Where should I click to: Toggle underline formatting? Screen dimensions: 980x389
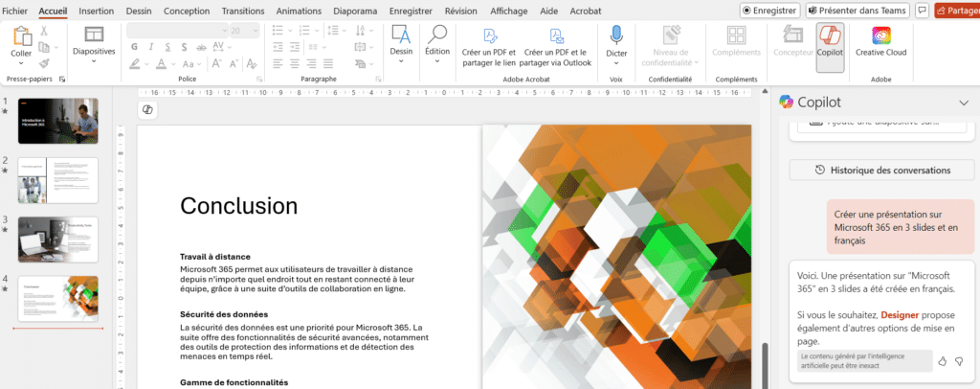[x=167, y=47]
